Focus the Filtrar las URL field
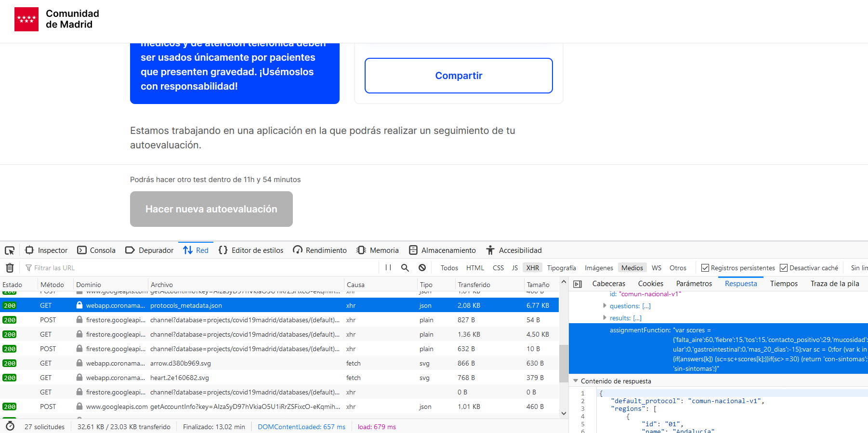868x433 pixels. [200, 268]
